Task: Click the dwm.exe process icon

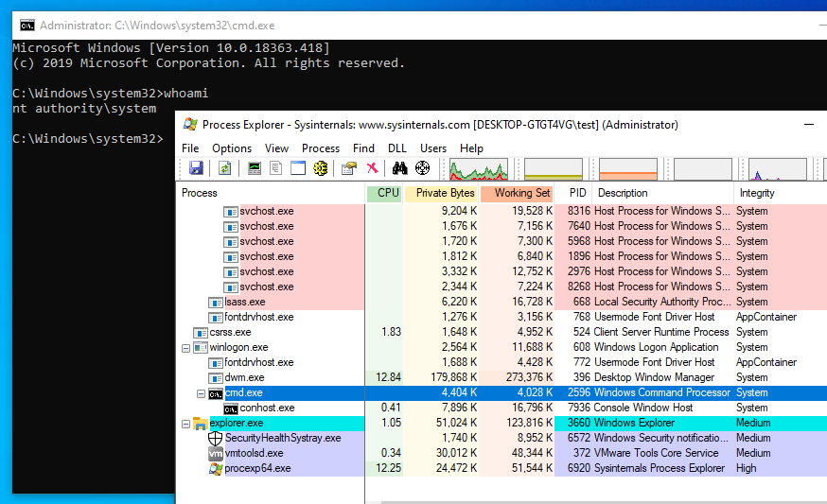Action: coord(215,378)
